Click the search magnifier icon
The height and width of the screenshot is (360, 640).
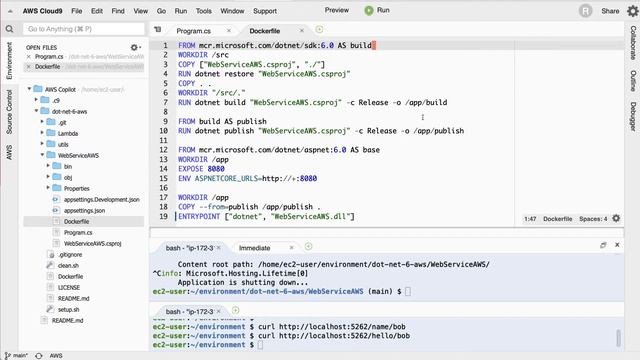[9, 29]
